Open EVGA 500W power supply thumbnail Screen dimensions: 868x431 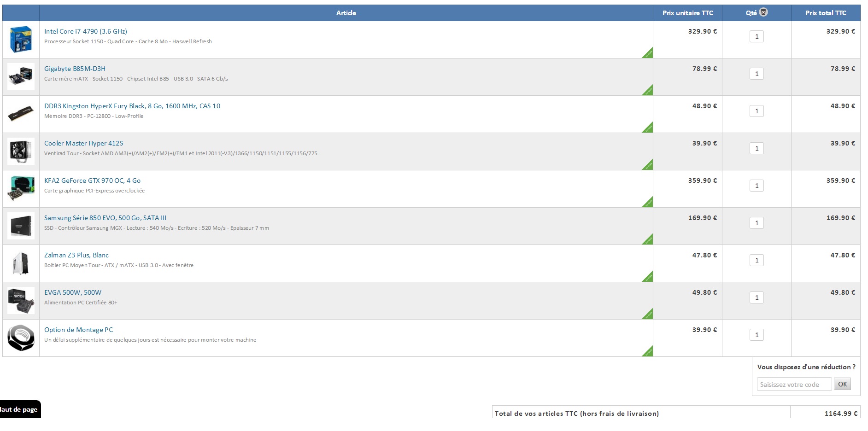tap(21, 300)
